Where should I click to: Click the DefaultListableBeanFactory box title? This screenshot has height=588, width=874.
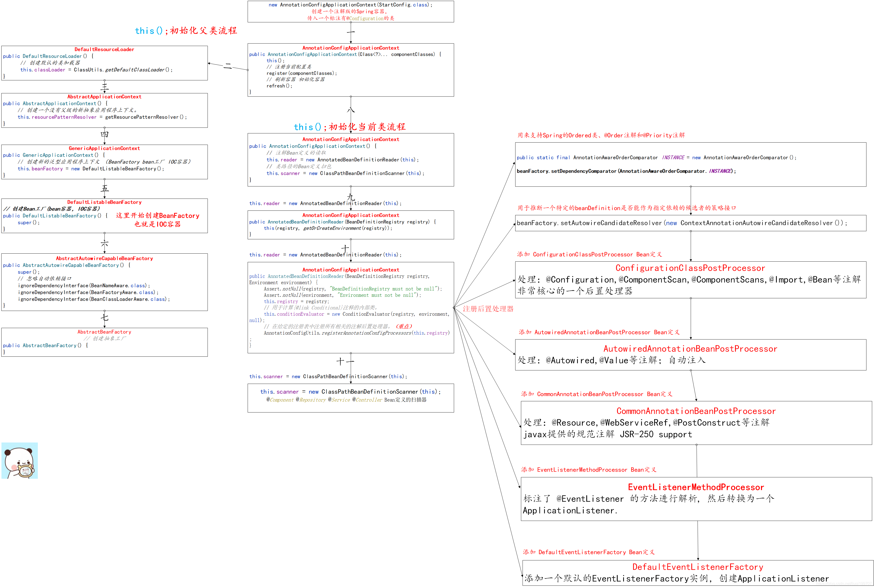104,202
